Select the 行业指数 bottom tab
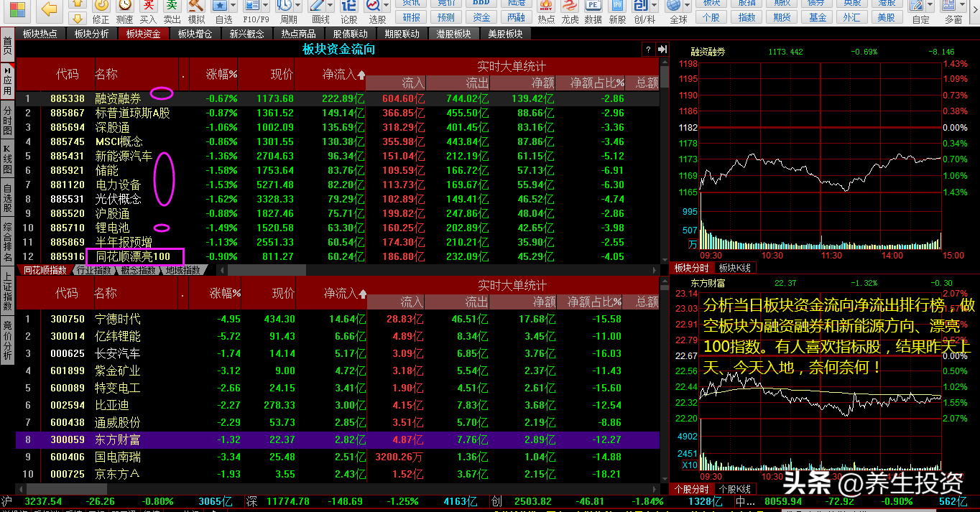Image resolution: width=980 pixels, height=512 pixels. 93,271
